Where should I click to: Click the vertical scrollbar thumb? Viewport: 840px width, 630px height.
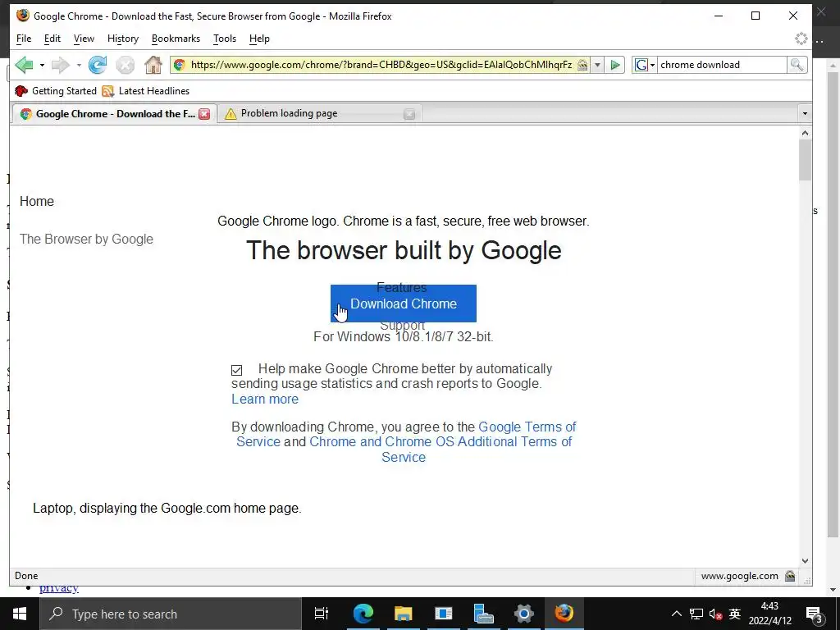pos(805,160)
